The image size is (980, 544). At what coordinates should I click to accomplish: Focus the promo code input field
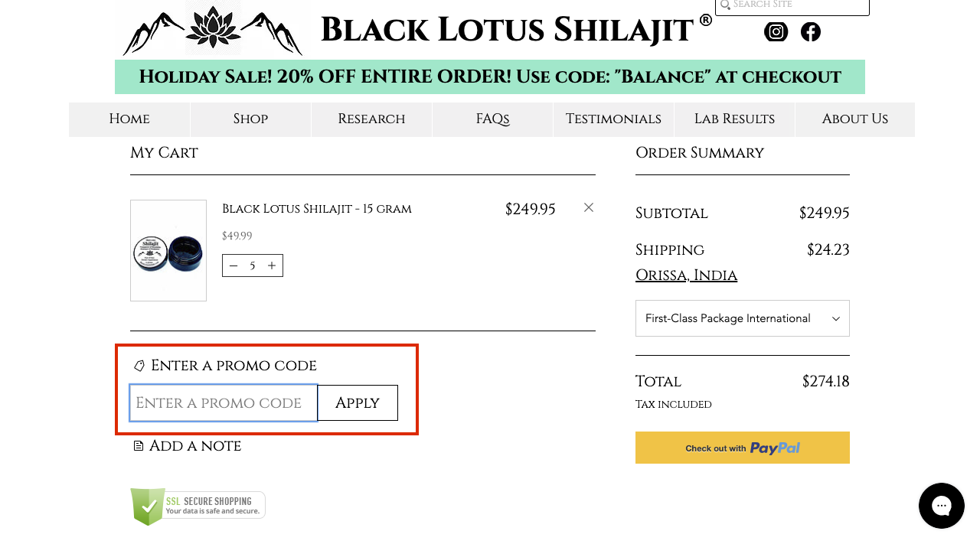pyautogui.click(x=224, y=403)
